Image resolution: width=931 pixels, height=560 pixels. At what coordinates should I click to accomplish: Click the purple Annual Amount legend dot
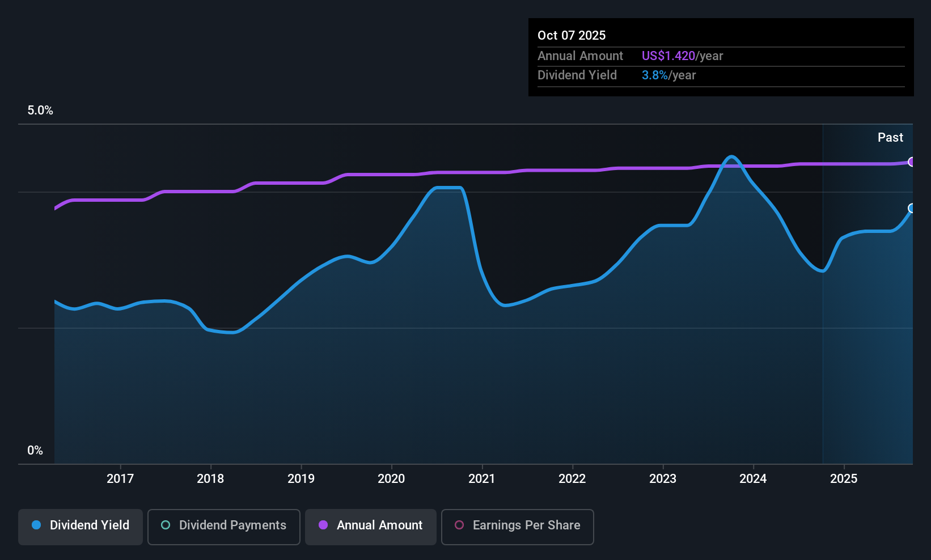323,525
